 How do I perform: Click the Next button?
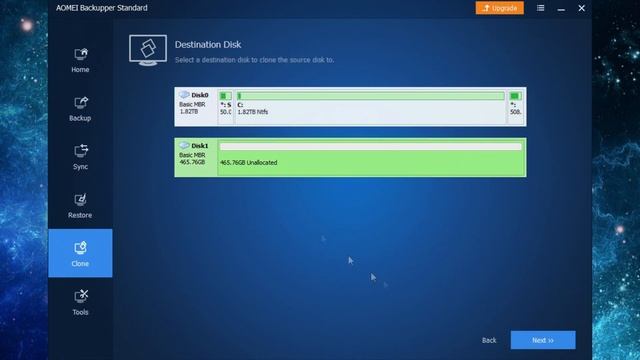coord(543,340)
